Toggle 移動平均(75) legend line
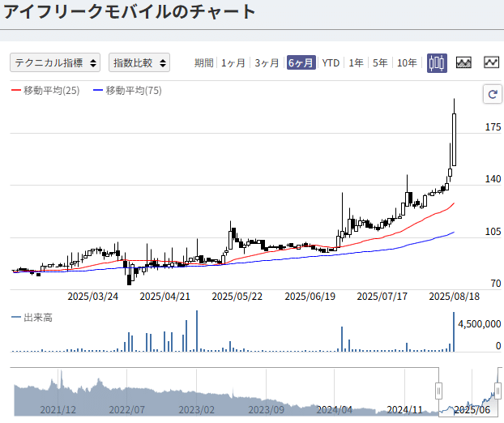 pyautogui.click(x=127, y=91)
